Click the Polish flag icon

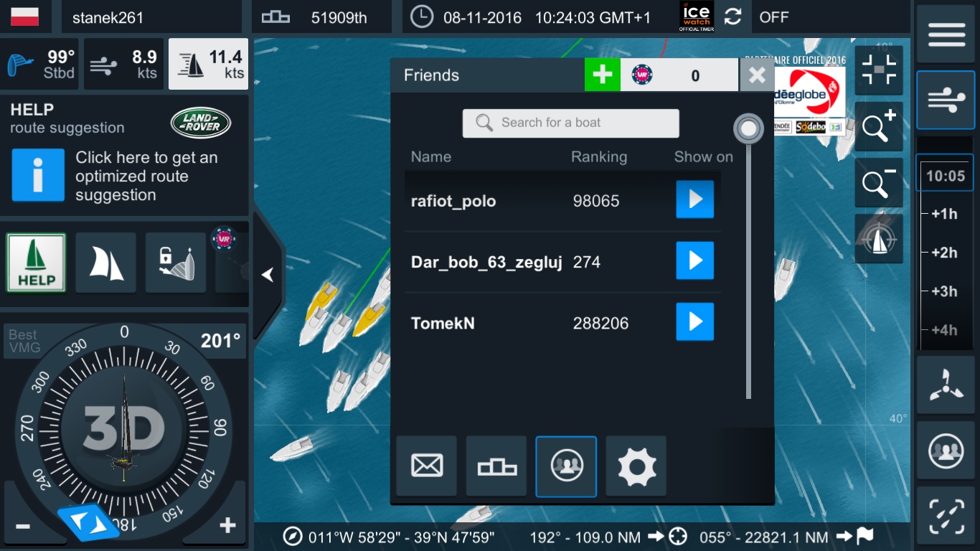pos(26,17)
